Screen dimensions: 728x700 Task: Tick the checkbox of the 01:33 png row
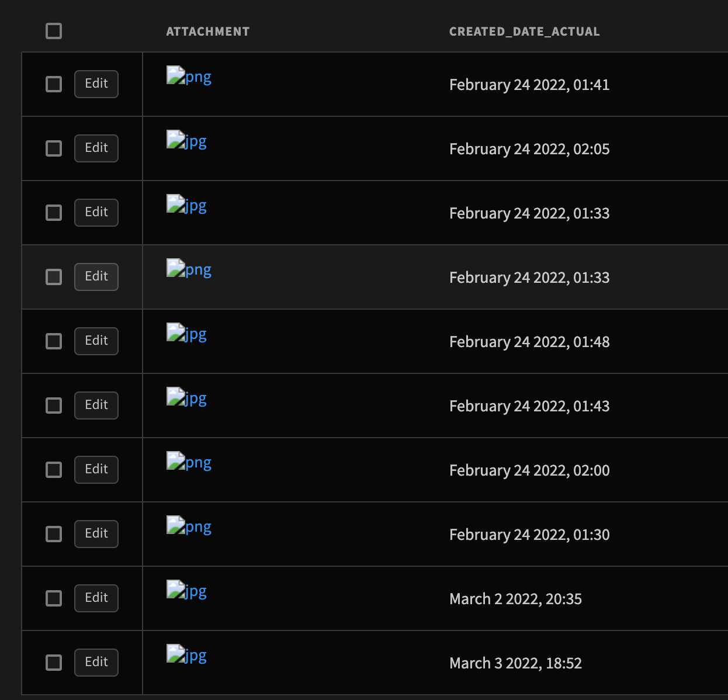pyautogui.click(x=54, y=277)
